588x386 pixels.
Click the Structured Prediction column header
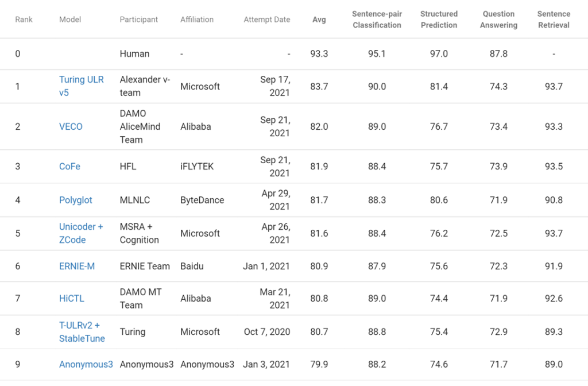(x=439, y=20)
